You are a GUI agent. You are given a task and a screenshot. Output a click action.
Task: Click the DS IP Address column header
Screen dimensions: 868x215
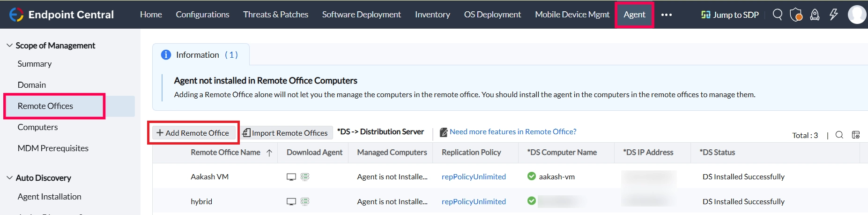[648, 153]
